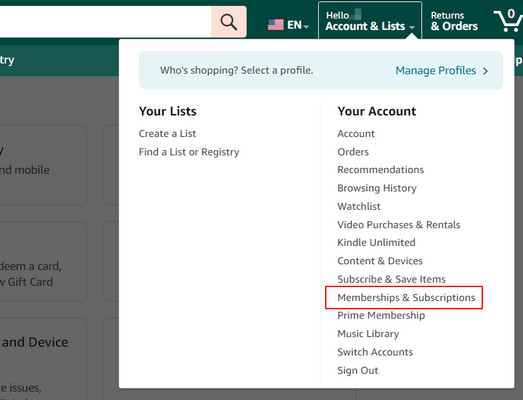Select Create a List

[167, 133]
